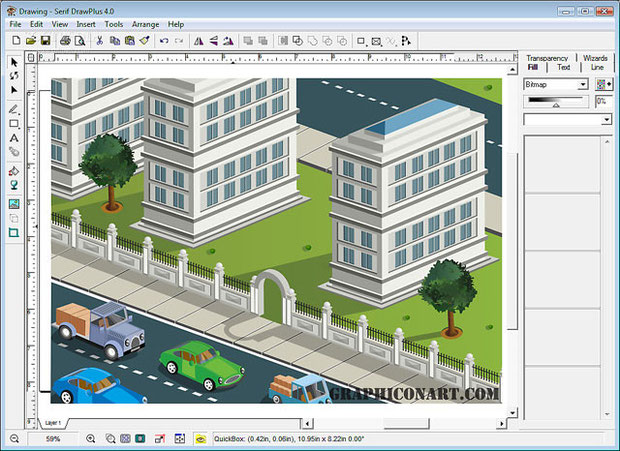Select the Crop frame tool in toolbox

coord(14,232)
